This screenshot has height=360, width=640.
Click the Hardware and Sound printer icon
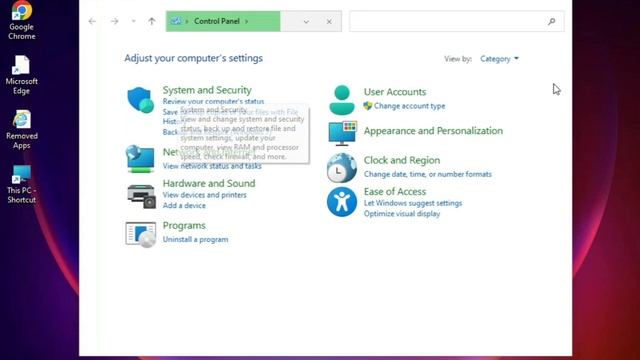[141, 196]
